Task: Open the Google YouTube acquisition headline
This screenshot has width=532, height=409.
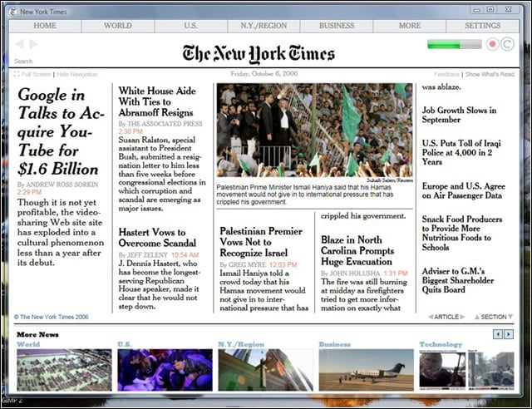Action: click(61, 131)
